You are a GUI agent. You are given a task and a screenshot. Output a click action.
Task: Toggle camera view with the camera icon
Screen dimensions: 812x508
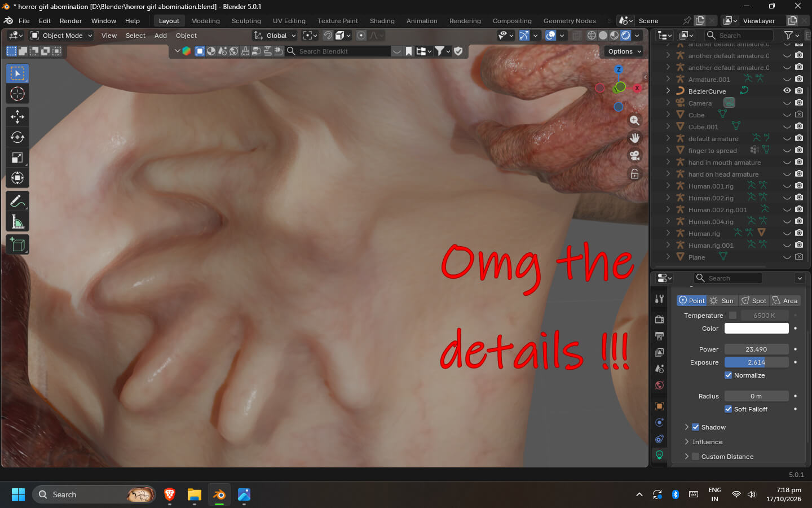pos(634,156)
